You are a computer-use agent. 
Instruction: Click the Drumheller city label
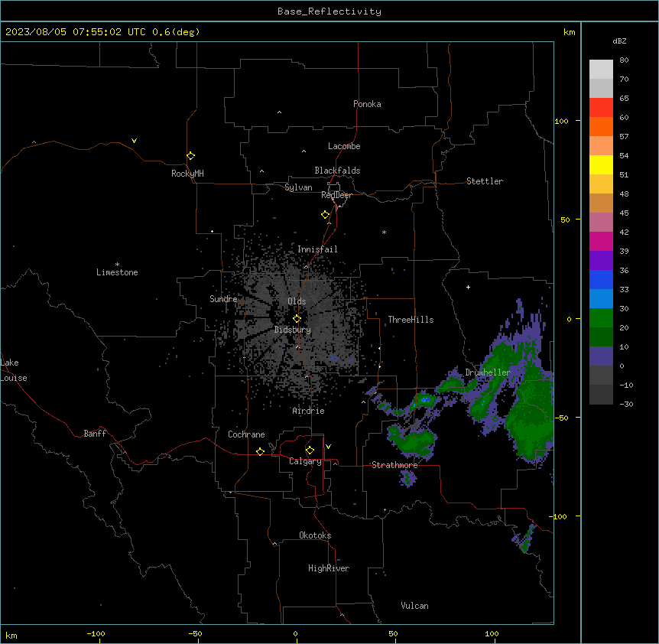pyautogui.click(x=488, y=372)
